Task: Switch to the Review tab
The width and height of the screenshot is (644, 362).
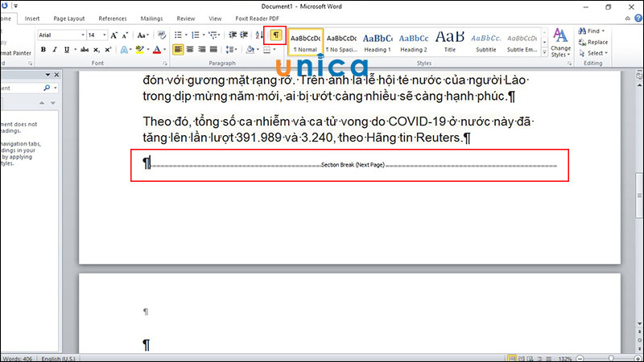Action: (x=186, y=19)
